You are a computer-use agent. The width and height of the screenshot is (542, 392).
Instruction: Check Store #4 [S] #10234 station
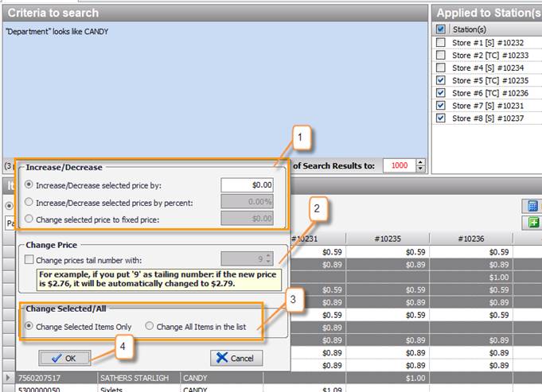click(x=441, y=68)
